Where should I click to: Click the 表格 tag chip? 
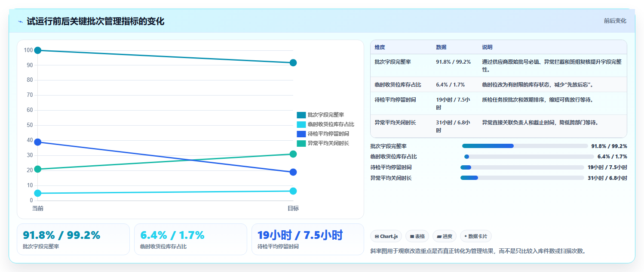417,236
